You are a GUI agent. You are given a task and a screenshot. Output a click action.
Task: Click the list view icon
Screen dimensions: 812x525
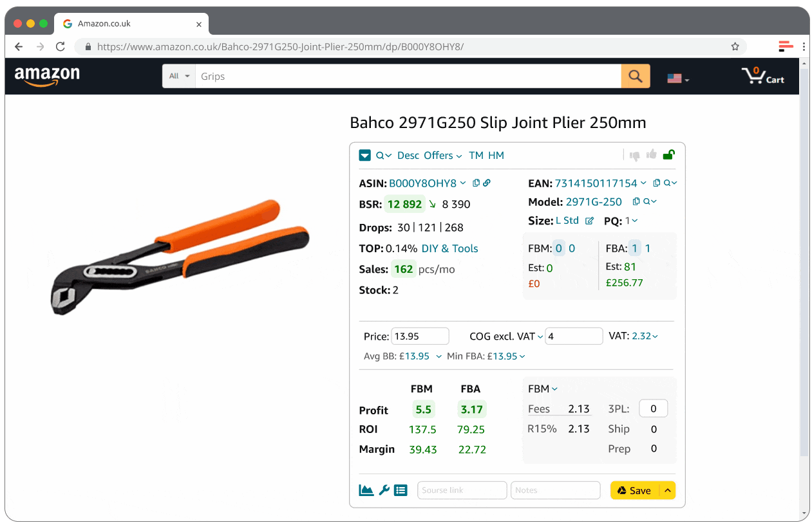[x=401, y=490]
